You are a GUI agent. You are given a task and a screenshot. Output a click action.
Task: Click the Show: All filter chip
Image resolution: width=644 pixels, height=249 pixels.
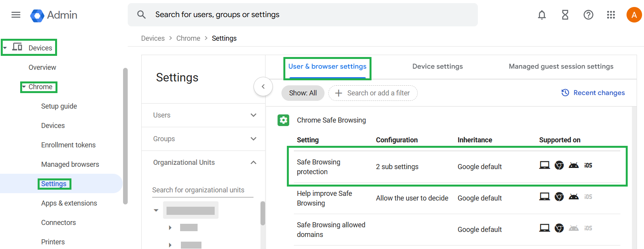pyautogui.click(x=303, y=93)
